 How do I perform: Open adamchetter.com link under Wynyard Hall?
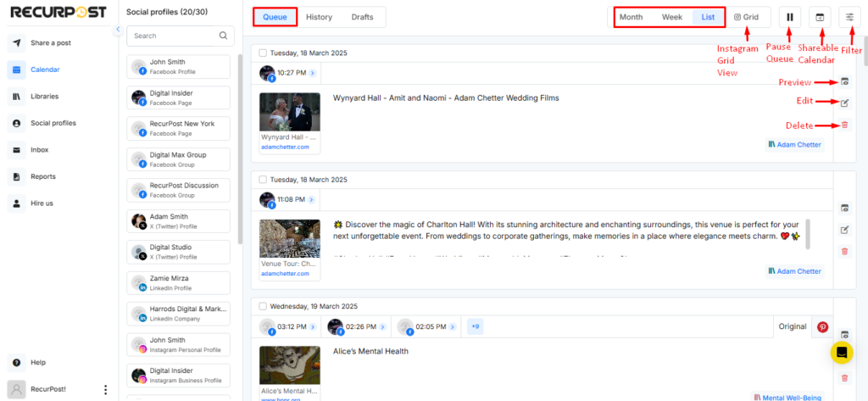tap(285, 147)
